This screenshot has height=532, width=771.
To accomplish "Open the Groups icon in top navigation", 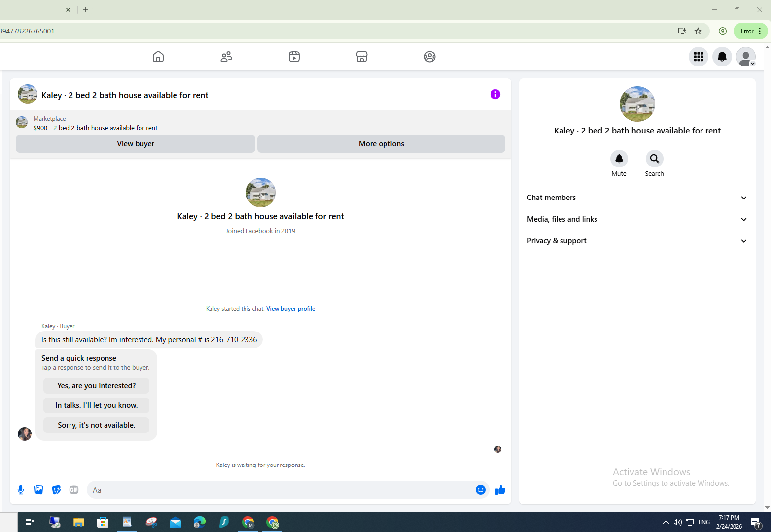I will (x=430, y=57).
